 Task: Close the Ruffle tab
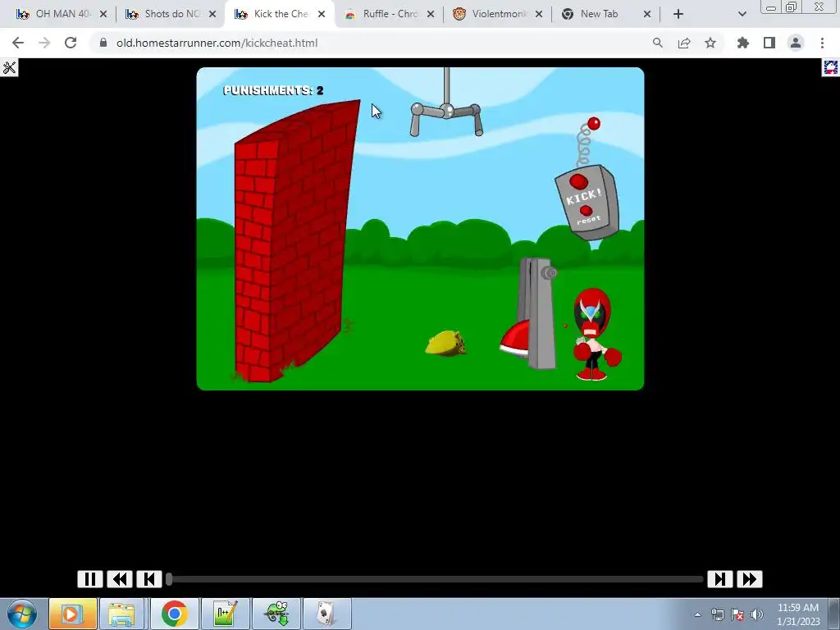(x=431, y=15)
